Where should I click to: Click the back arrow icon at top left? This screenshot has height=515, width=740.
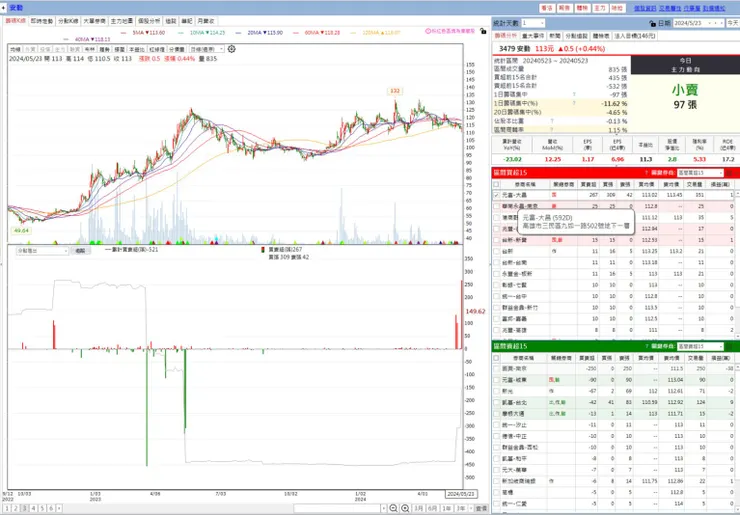click(3, 8)
